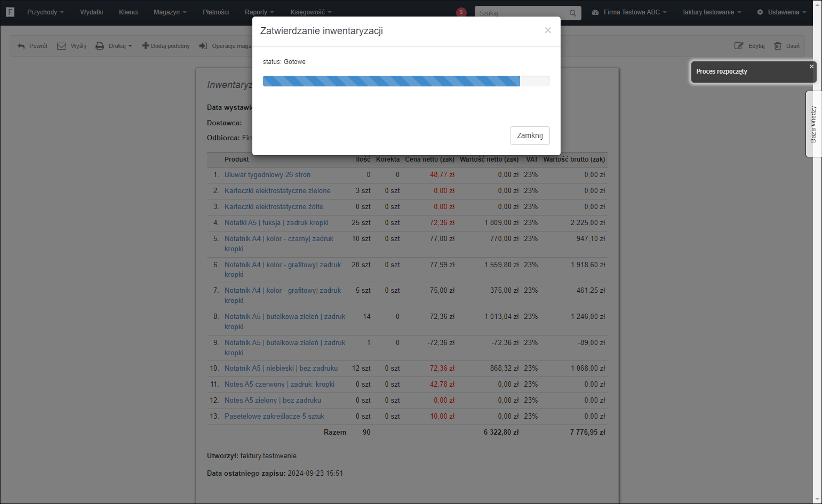Expand the Przychody menu
Image resolution: width=822 pixels, height=504 pixels.
(x=45, y=12)
